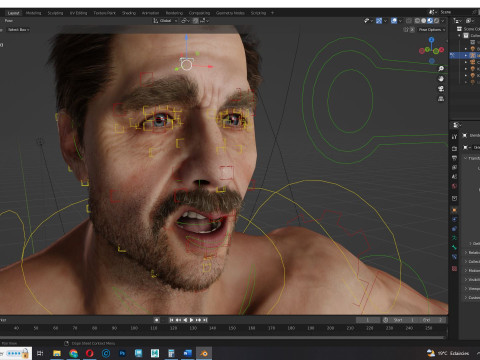Image resolution: width=480 pixels, height=360 pixels.
Task: Open Select Box tool dropdown
Action: (x=18, y=30)
